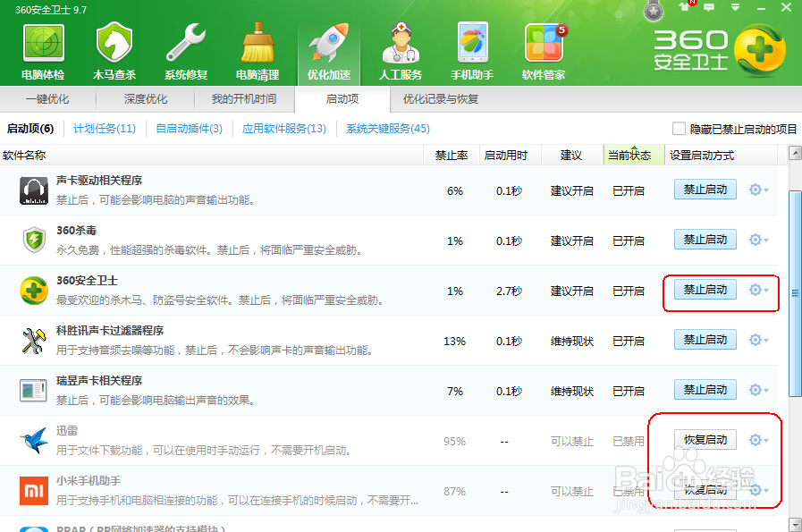
Task: Check 隐藏已禁止启动的项目 checkbox
Action: pos(679,129)
